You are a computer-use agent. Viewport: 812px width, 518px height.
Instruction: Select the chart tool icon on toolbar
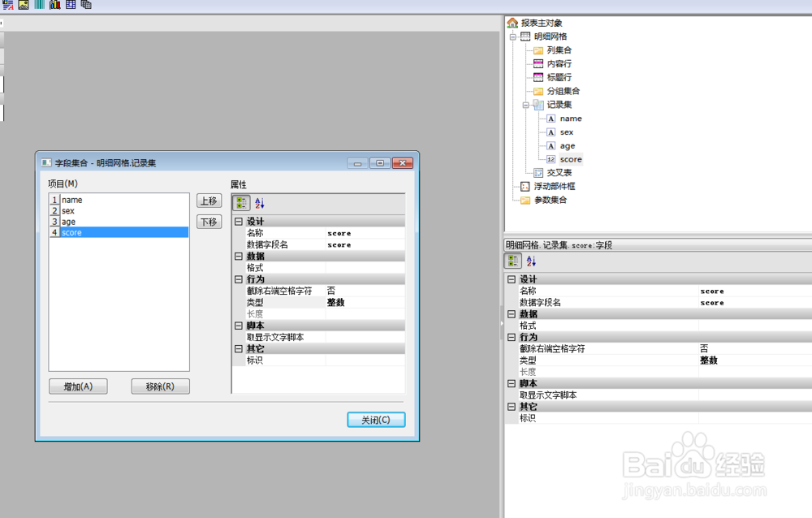(x=54, y=5)
